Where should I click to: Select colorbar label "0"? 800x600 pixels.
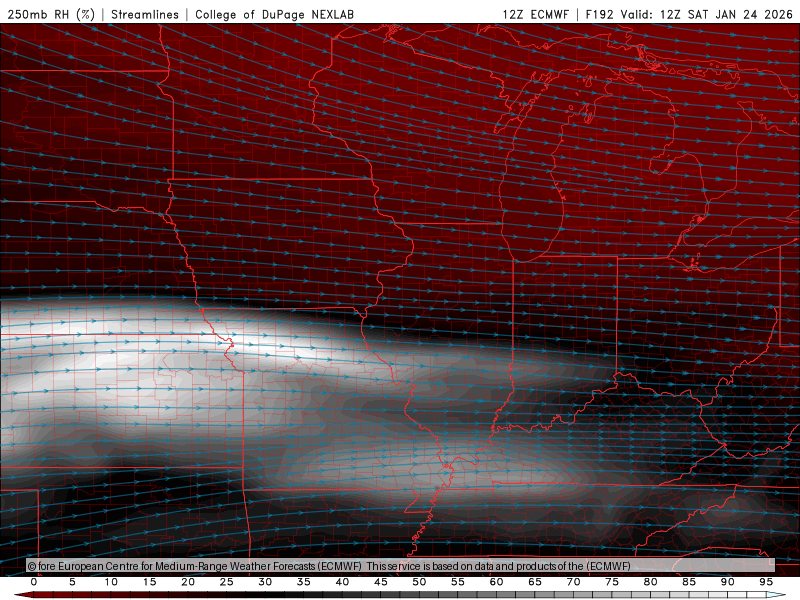point(34,582)
